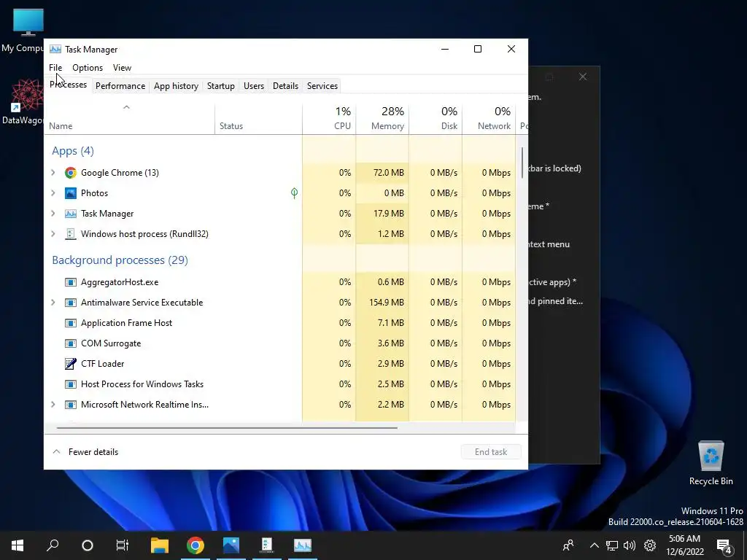This screenshot has width=747, height=560.
Task: Click the Rundll32 host process icon
Action: (71, 234)
